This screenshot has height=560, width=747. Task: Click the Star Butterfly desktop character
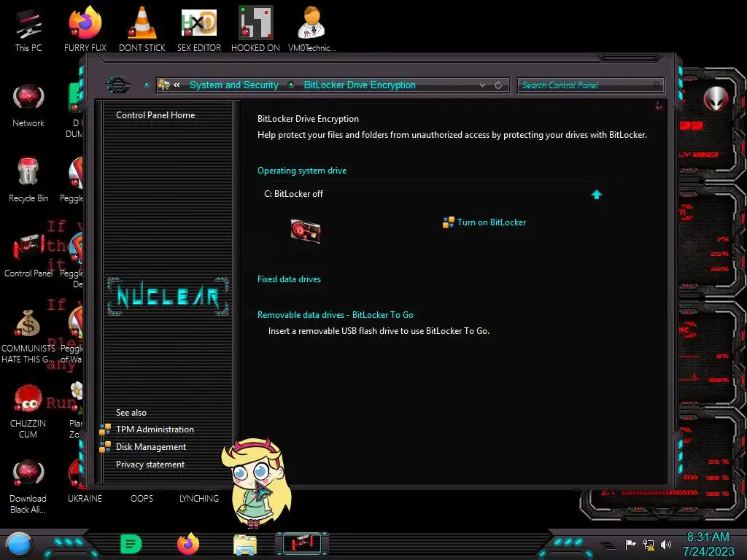click(x=256, y=483)
